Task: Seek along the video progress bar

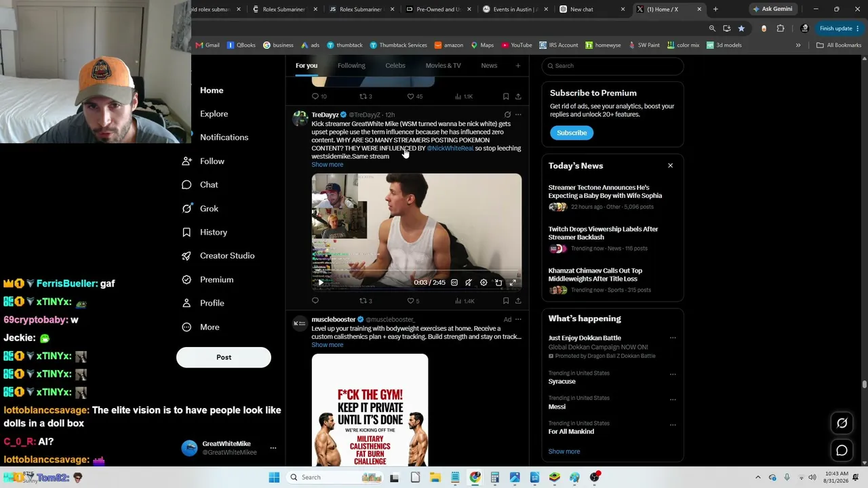Action: click(416, 272)
